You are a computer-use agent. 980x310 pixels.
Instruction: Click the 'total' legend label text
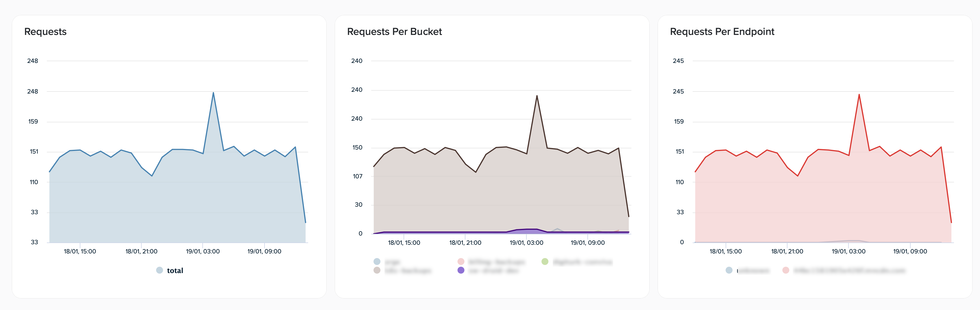click(175, 270)
